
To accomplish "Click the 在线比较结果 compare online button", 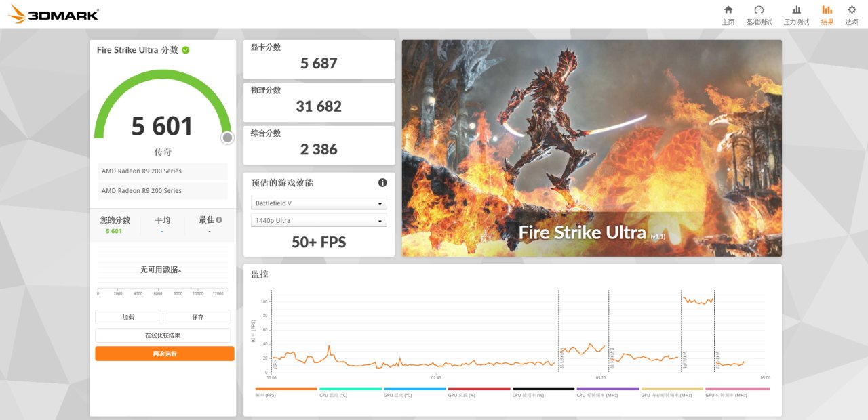I will 163,335.
